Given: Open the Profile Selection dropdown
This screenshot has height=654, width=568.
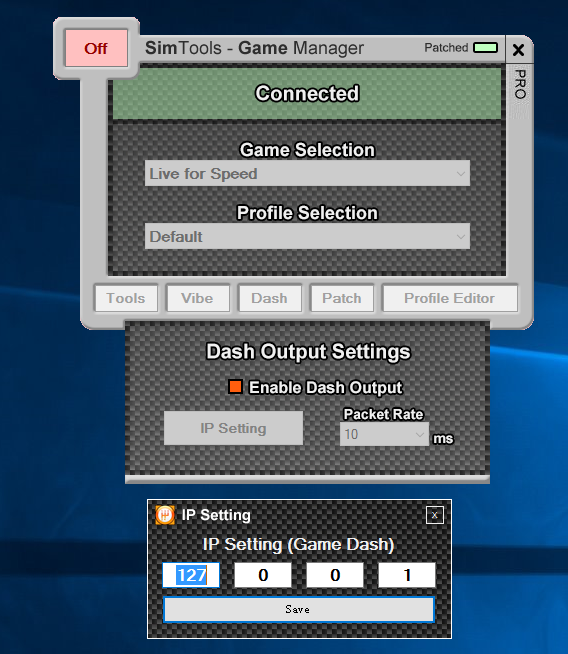Looking at the screenshot, I should 307,236.
